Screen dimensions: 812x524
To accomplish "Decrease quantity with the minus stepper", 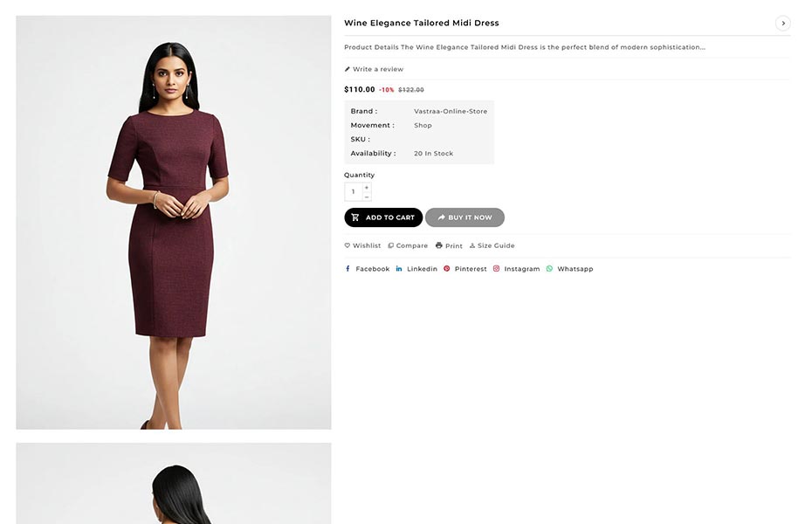I will 367,196.
